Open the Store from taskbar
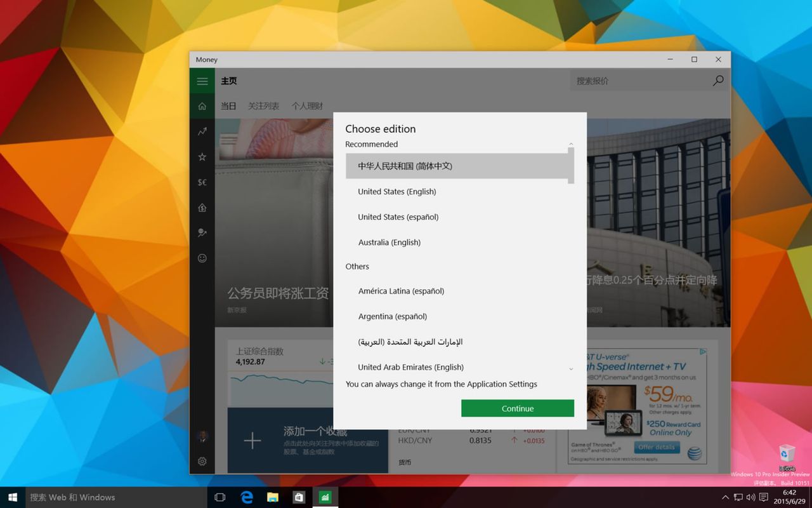Image resolution: width=812 pixels, height=508 pixels. 299,497
